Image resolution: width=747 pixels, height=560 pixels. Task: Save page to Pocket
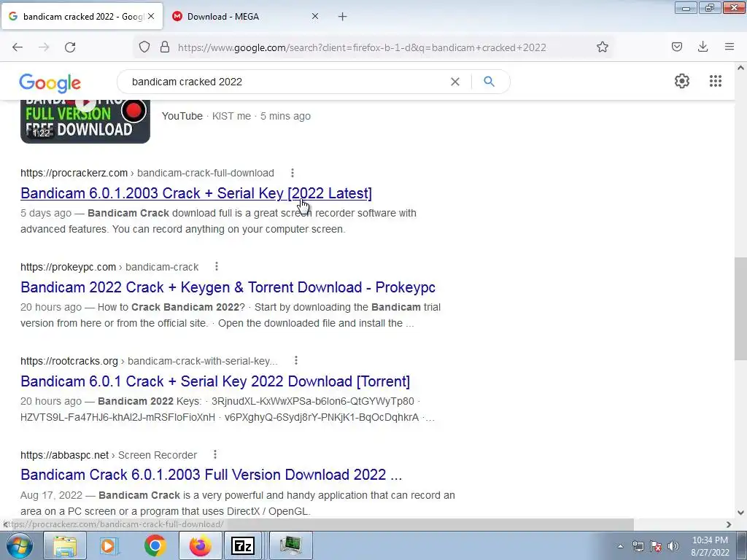pos(676,47)
